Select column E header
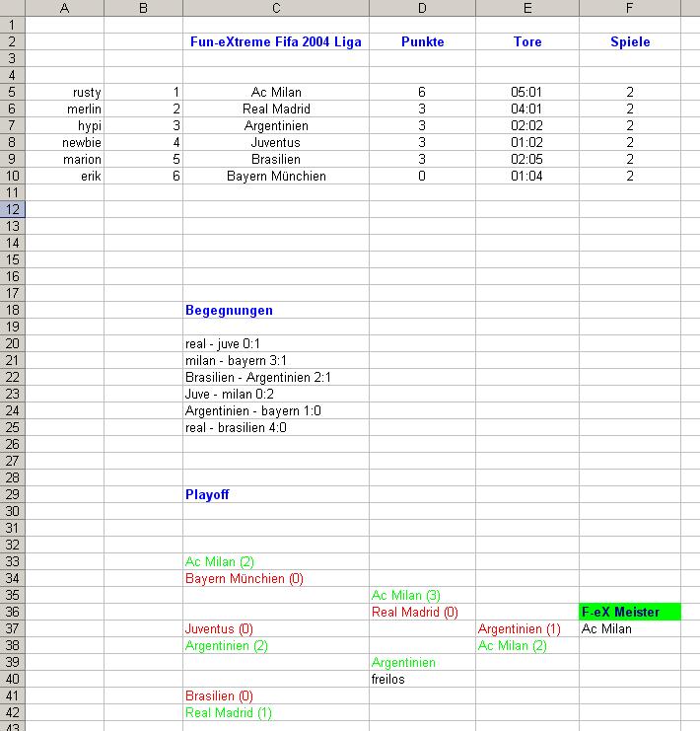 (527, 8)
